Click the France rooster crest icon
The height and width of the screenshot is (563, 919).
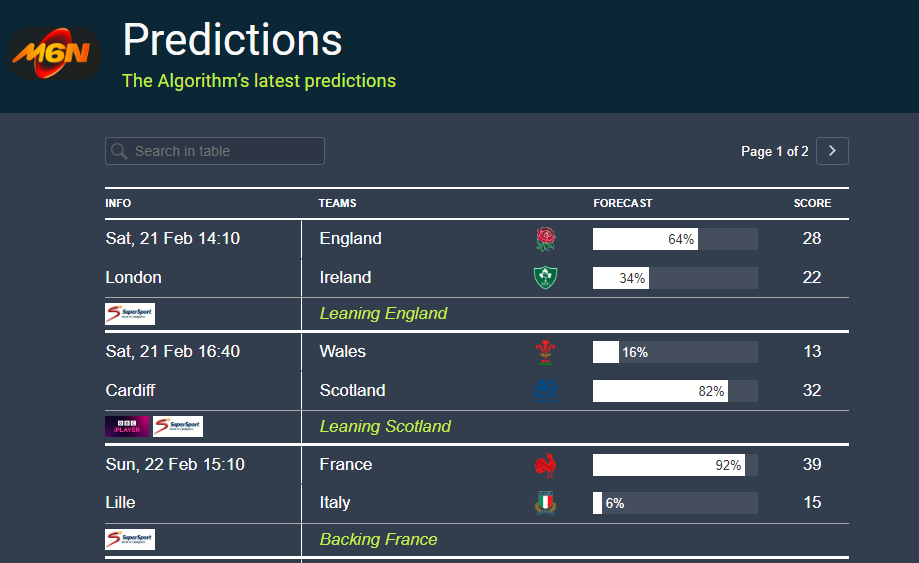point(545,465)
